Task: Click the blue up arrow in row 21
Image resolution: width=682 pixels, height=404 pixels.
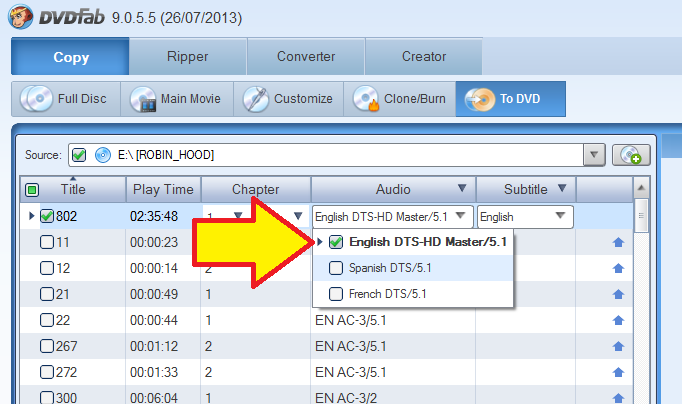Action: [618, 294]
